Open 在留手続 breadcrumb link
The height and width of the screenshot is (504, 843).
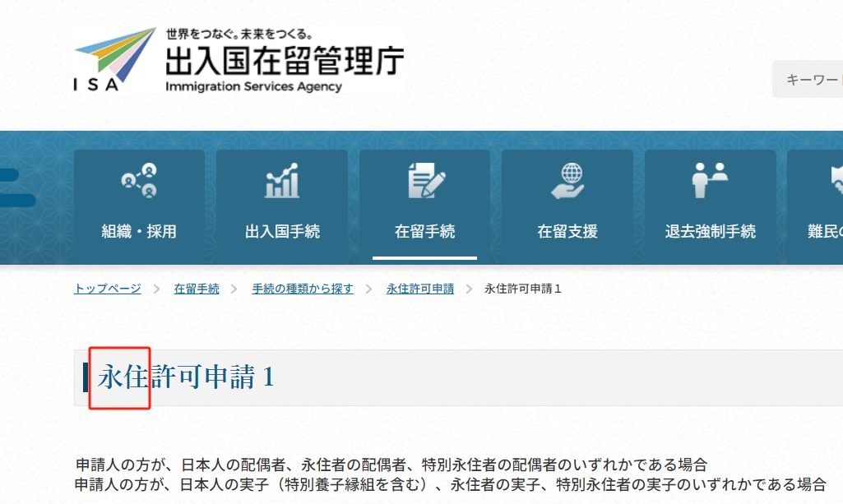[x=197, y=289]
